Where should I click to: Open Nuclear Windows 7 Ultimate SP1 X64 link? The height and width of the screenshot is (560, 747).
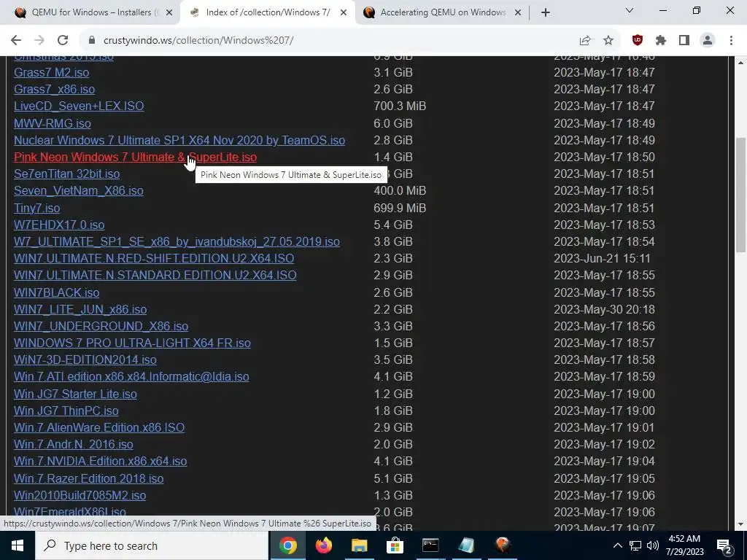179,141
